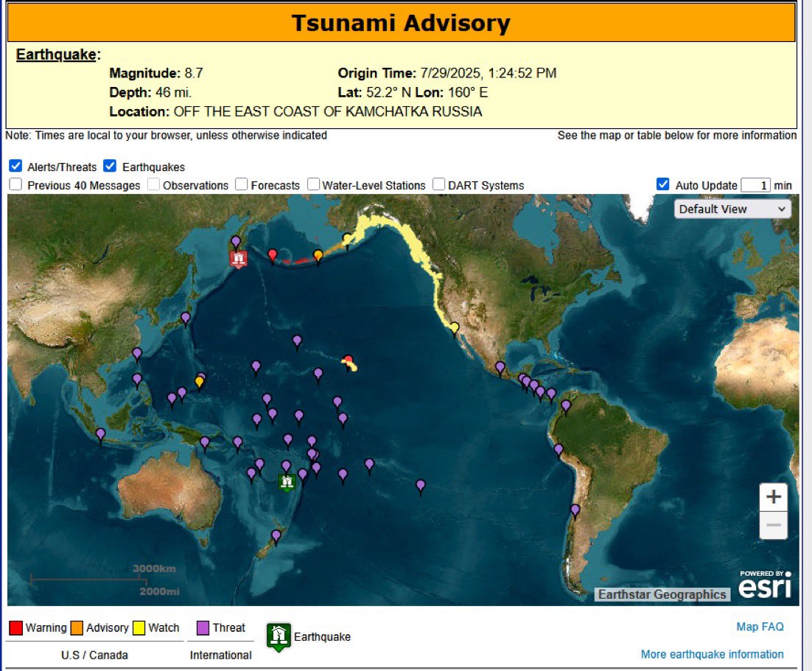Select the purple threat marker on Taiwan

pos(137,355)
